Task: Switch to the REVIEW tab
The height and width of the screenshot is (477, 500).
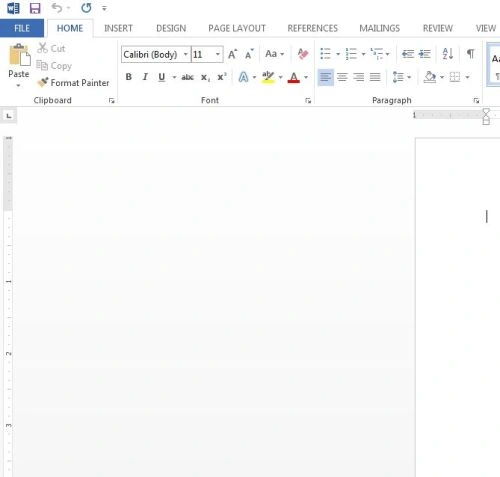Action: pyautogui.click(x=438, y=28)
